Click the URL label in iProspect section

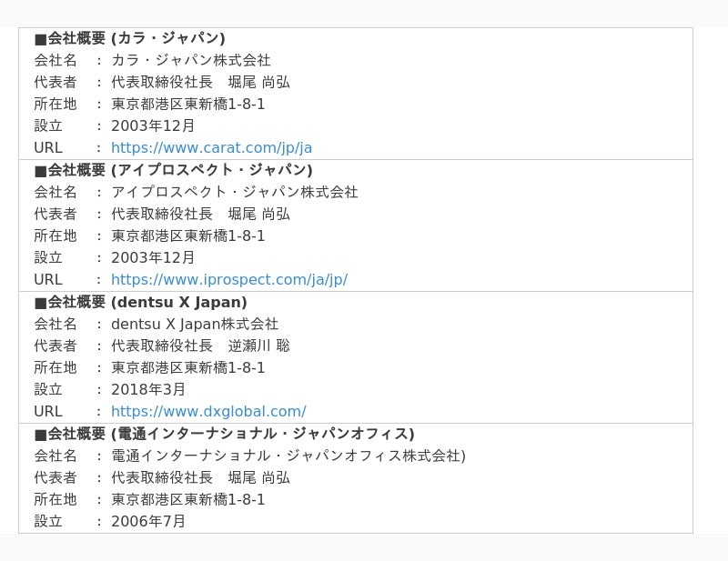(x=48, y=280)
